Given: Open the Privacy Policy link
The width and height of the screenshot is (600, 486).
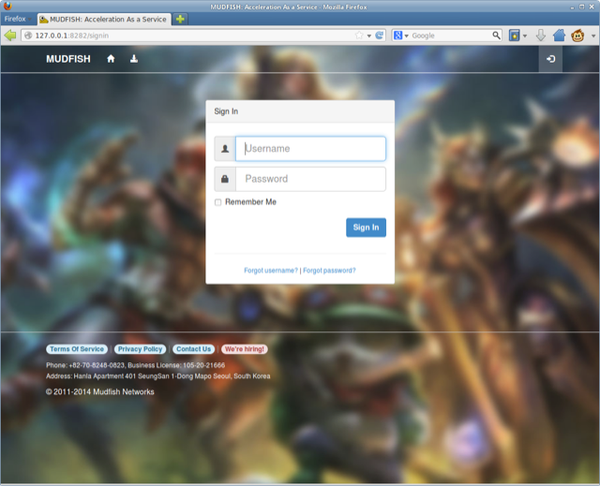Looking at the screenshot, I should tap(140, 349).
